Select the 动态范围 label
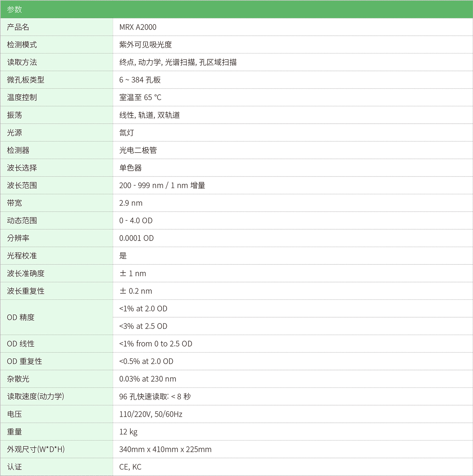This screenshot has width=473, height=476. 22,220
